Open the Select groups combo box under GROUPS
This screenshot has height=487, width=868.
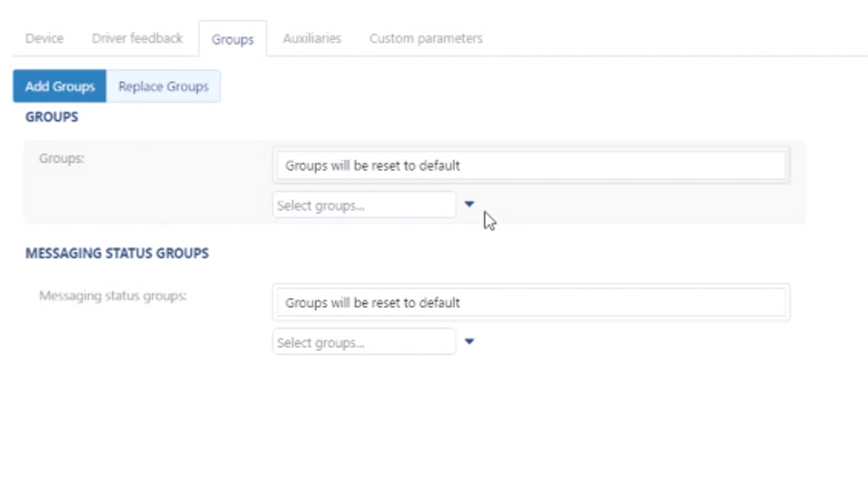(x=364, y=205)
